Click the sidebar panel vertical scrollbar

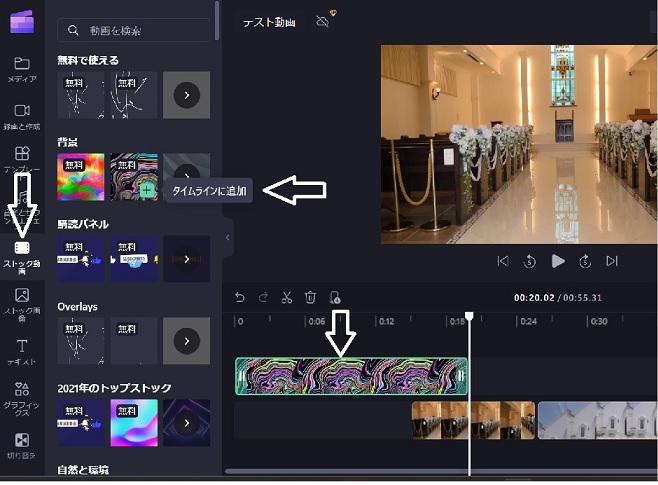(x=217, y=20)
